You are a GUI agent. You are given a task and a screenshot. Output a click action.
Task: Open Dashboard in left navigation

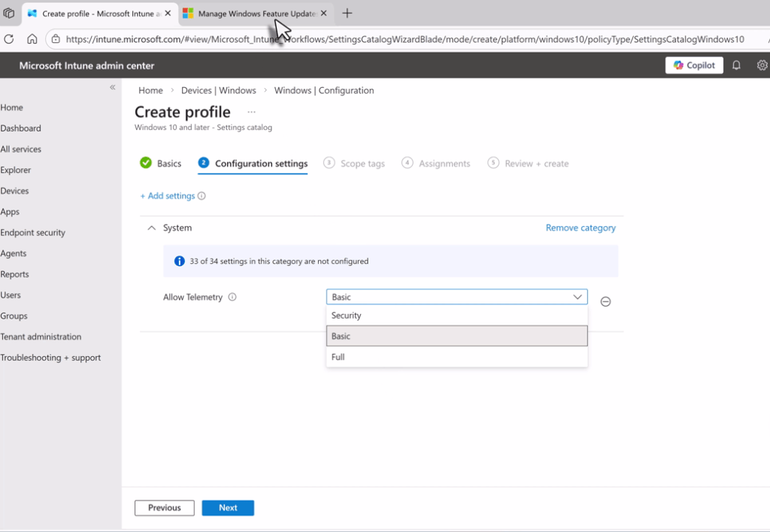coord(20,128)
